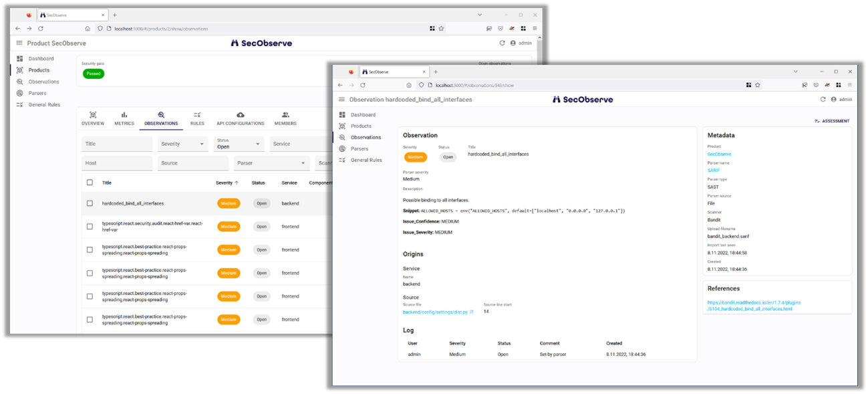This screenshot has width=868, height=394.
Task: Click Title filter input field
Action: coord(117,144)
